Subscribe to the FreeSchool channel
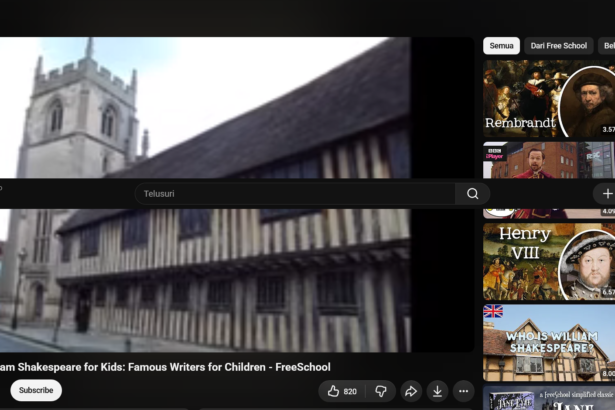The width and height of the screenshot is (615, 410). 36,390
